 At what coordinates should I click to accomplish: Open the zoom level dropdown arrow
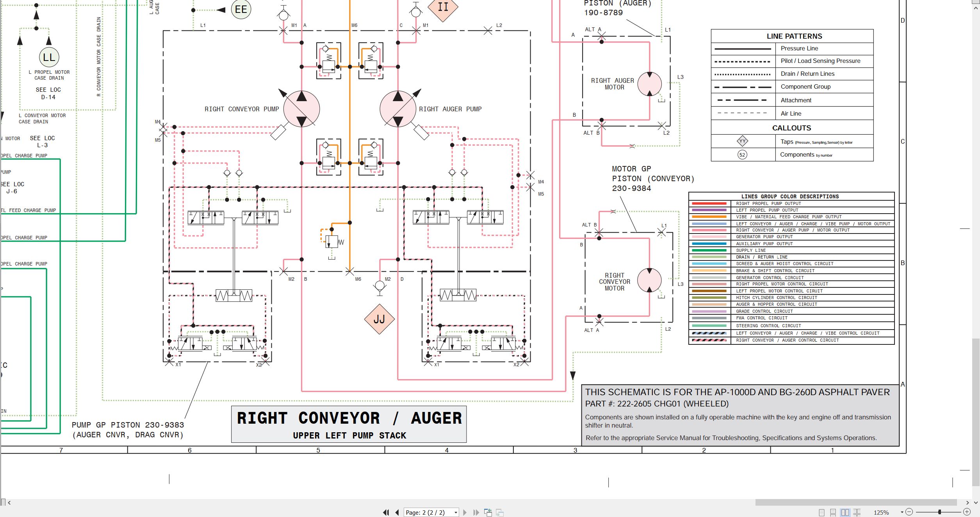click(x=902, y=512)
